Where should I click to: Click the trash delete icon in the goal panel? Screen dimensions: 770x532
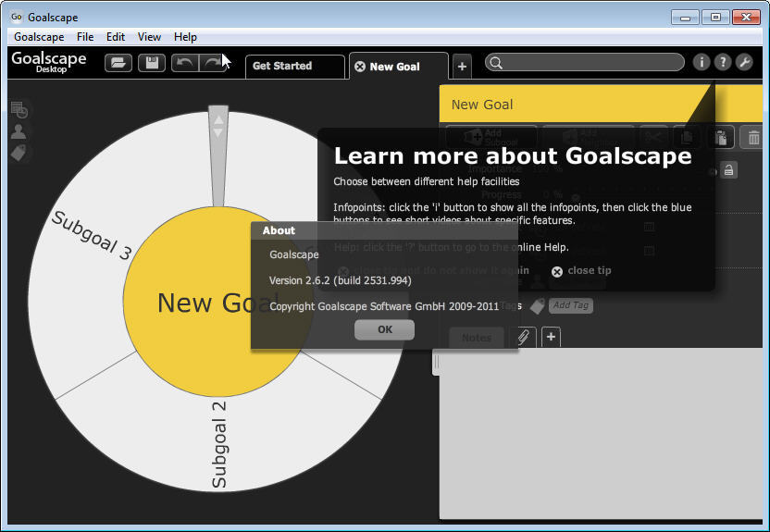click(x=753, y=138)
